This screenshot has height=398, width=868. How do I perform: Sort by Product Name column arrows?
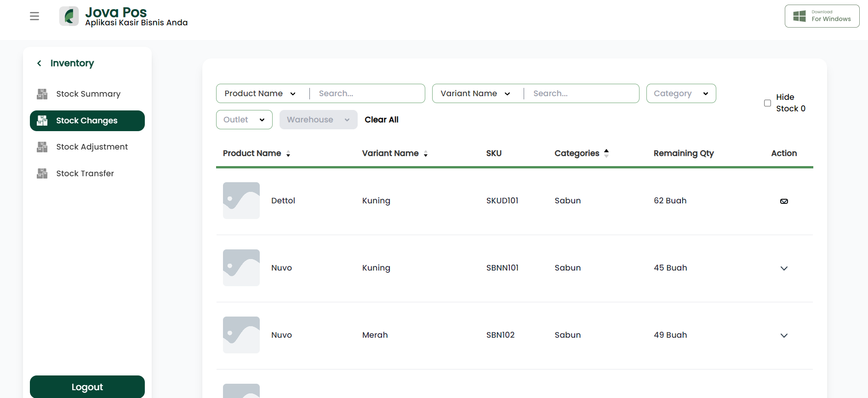(x=288, y=154)
